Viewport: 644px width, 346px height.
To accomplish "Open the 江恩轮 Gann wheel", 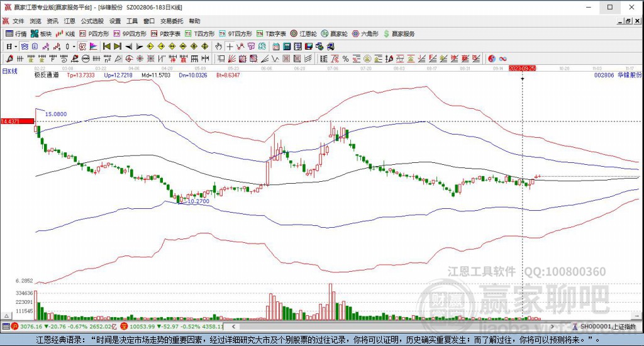I will (x=304, y=34).
